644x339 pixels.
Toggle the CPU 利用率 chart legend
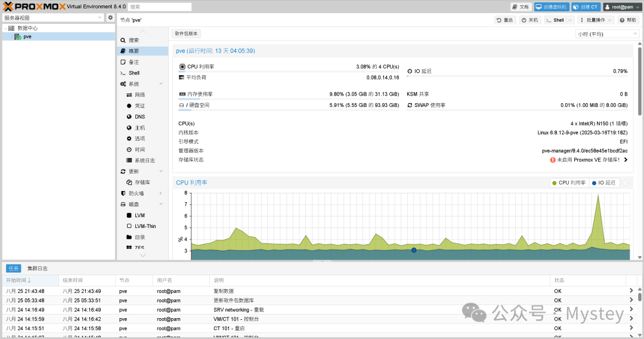(x=569, y=183)
